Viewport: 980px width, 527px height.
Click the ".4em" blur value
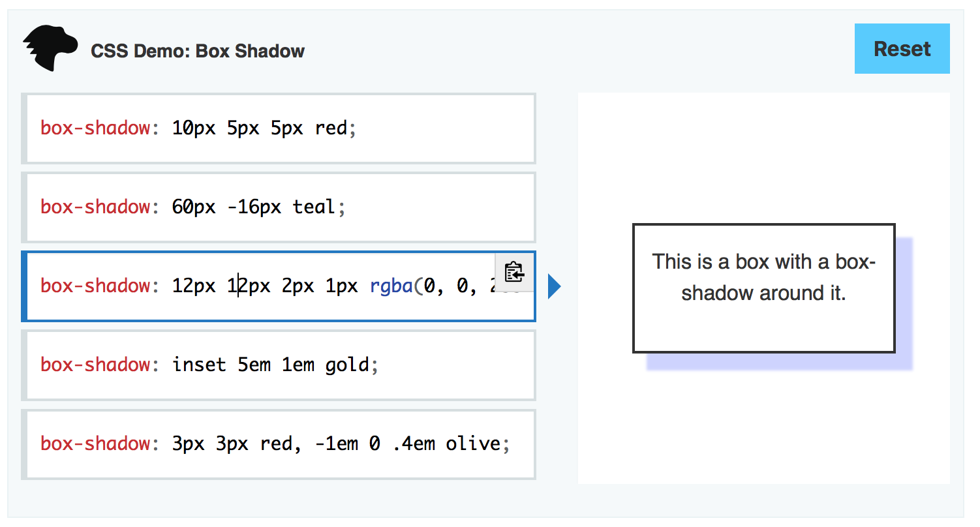(413, 444)
